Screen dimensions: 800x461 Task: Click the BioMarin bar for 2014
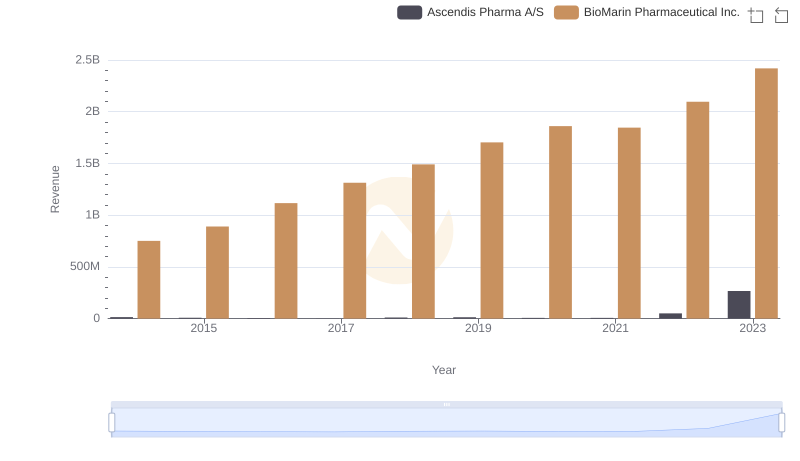pos(149,280)
